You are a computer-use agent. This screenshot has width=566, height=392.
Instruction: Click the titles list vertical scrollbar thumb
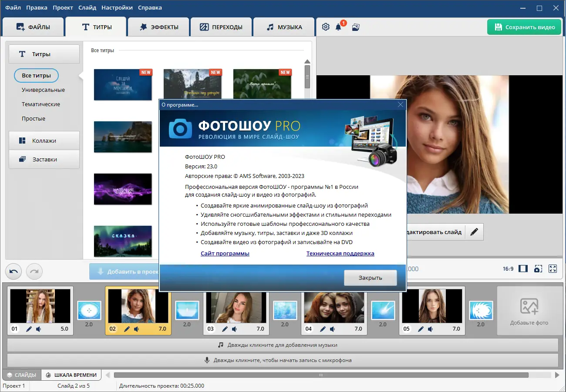click(307, 77)
